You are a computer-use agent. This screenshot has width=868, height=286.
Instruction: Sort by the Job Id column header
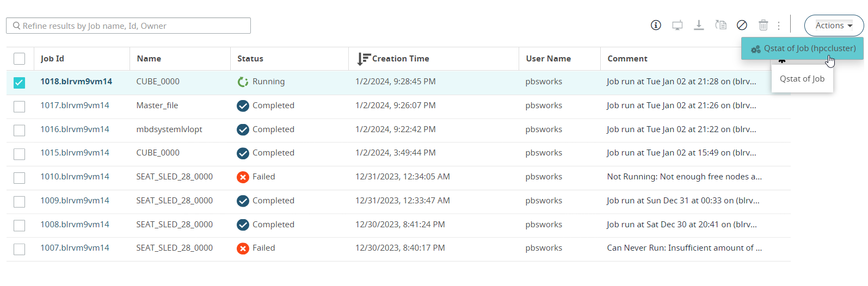tap(52, 59)
